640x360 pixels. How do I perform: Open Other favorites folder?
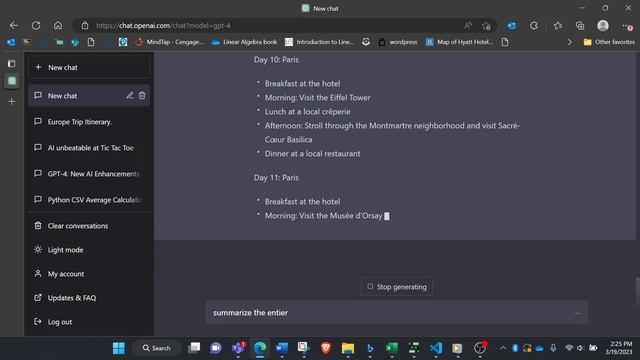609,42
